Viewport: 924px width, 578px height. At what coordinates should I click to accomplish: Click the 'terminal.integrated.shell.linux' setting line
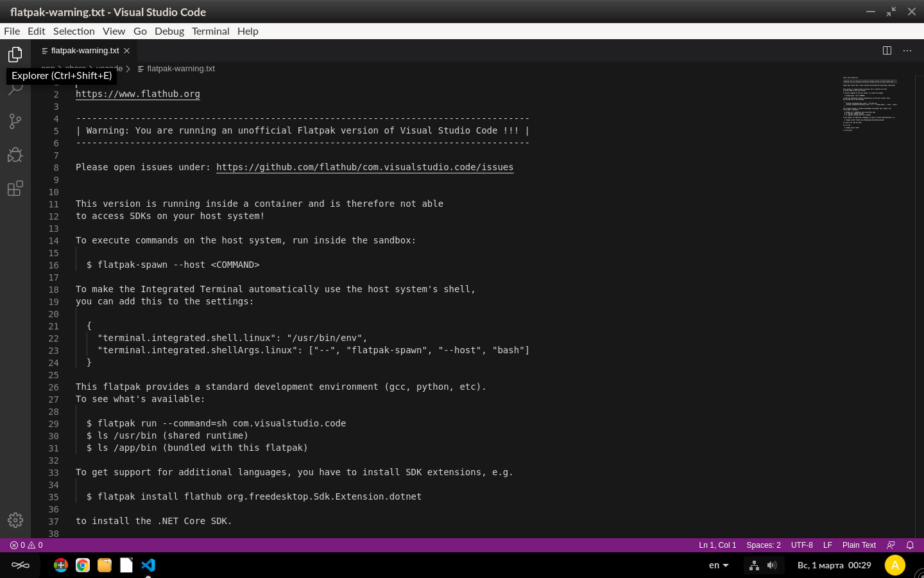tap(232, 338)
